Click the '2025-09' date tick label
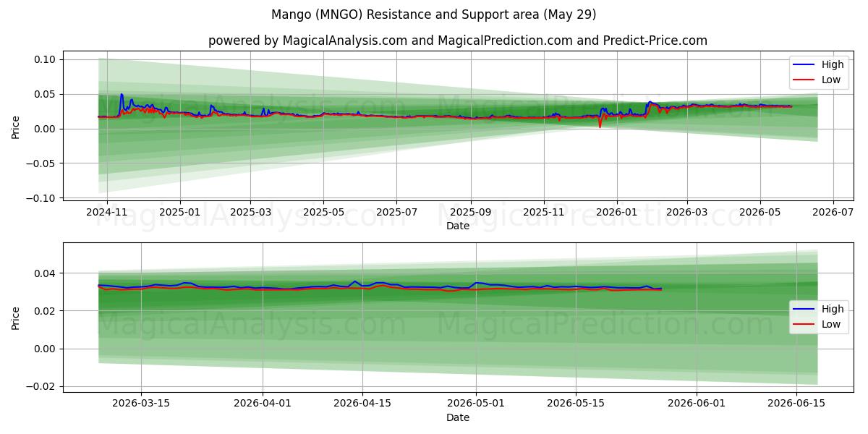868x434 pixels. 471,212
